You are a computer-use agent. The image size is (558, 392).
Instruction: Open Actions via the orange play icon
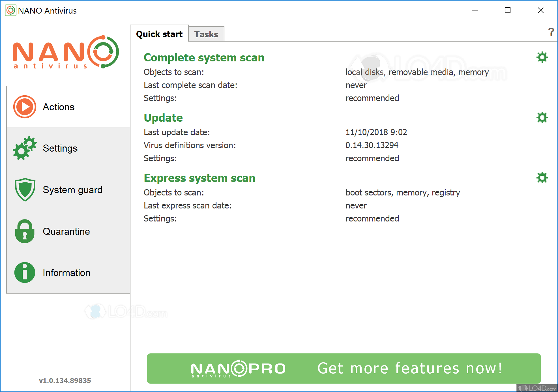[x=25, y=107]
